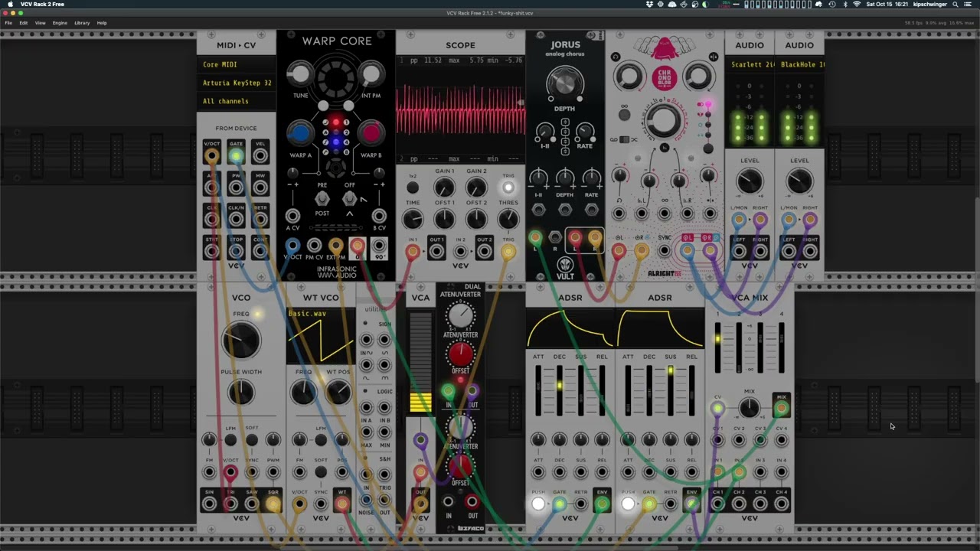Click the SAW output jack on VCO

[252, 504]
